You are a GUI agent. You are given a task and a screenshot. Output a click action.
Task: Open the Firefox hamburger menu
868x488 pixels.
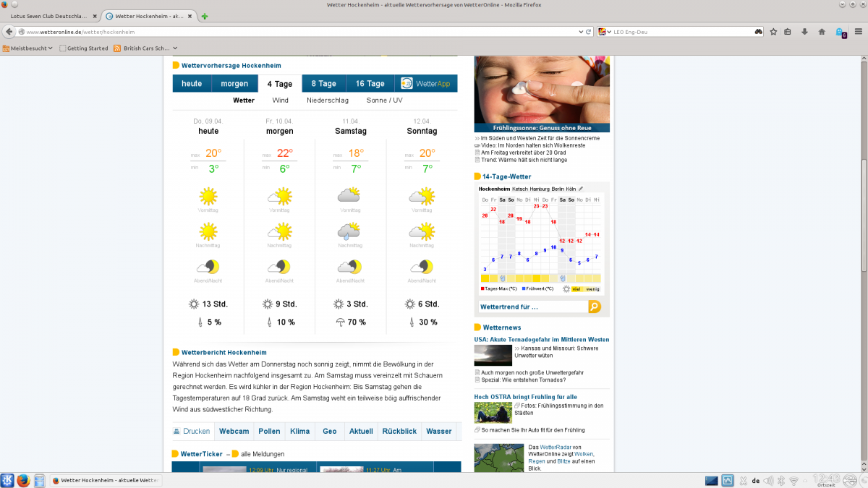[x=859, y=32]
